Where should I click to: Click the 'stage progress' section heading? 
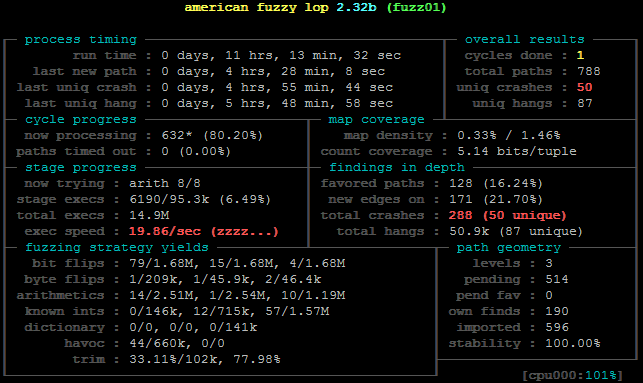click(81, 167)
